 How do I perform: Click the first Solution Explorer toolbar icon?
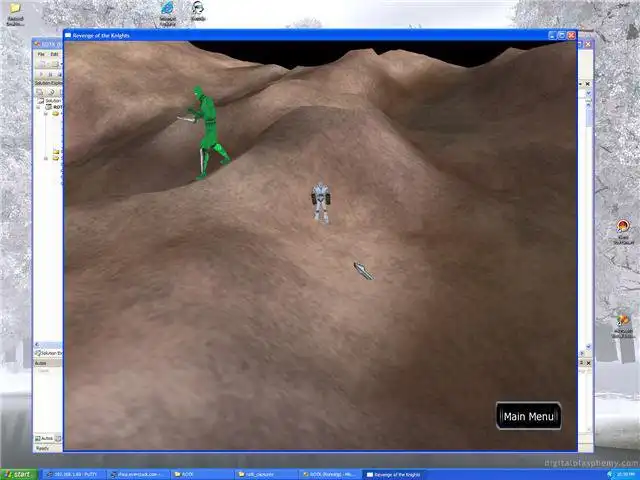coord(40,91)
